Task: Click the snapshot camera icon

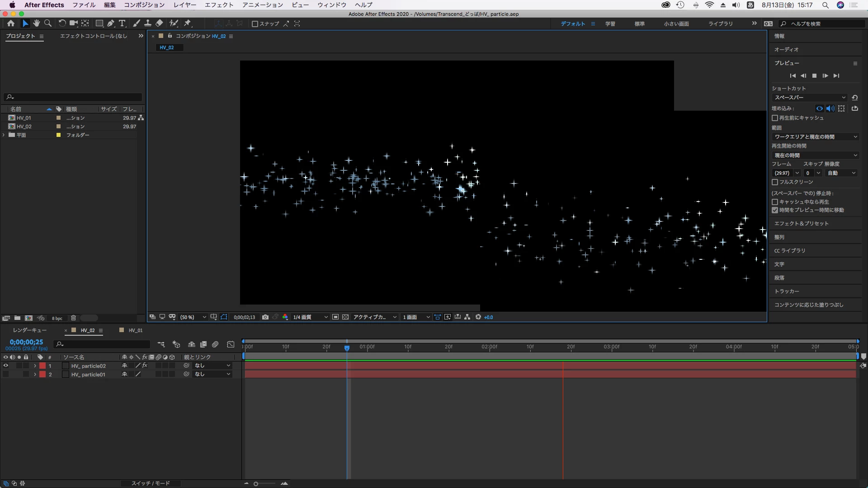Action: [265, 317]
